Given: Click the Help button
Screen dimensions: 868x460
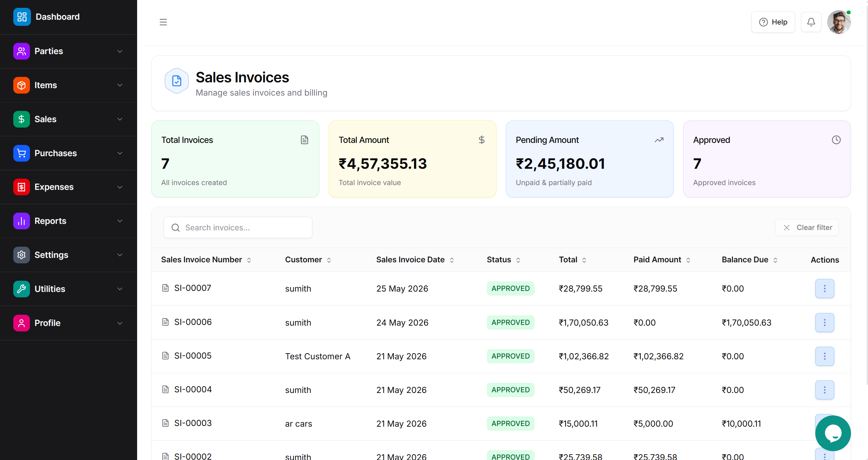Looking at the screenshot, I should tap(773, 22).
